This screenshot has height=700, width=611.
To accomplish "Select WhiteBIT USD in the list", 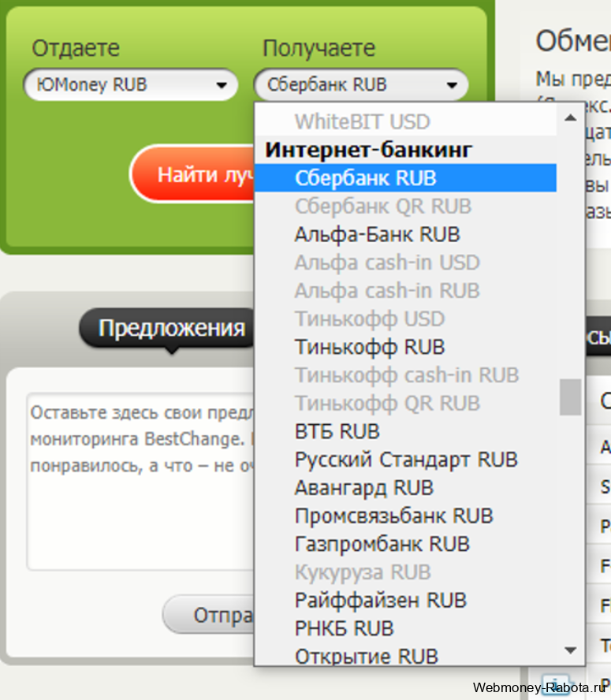I will 405,121.
